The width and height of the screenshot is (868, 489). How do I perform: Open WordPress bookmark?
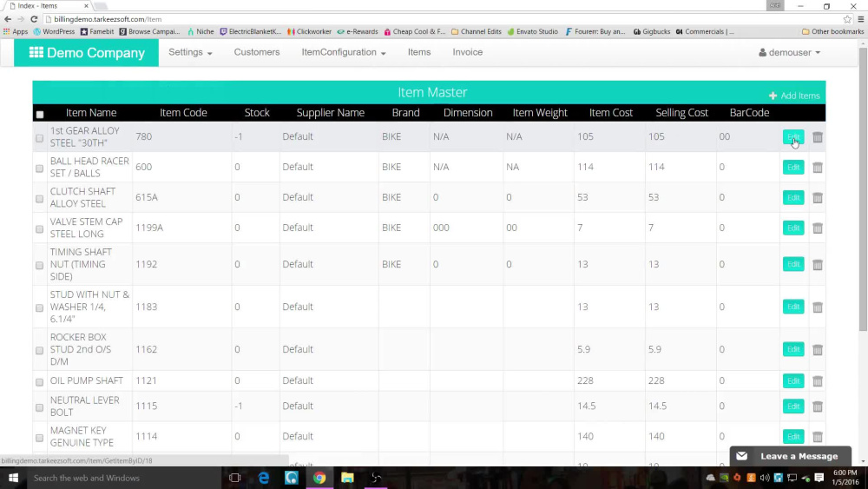(x=54, y=31)
